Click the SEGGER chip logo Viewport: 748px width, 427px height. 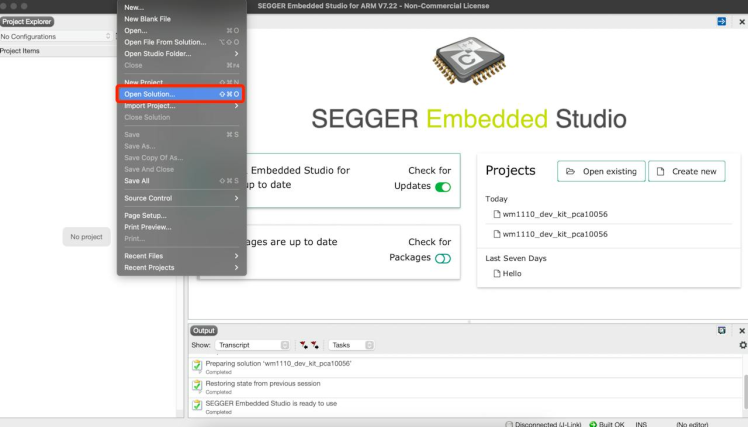coord(469,62)
